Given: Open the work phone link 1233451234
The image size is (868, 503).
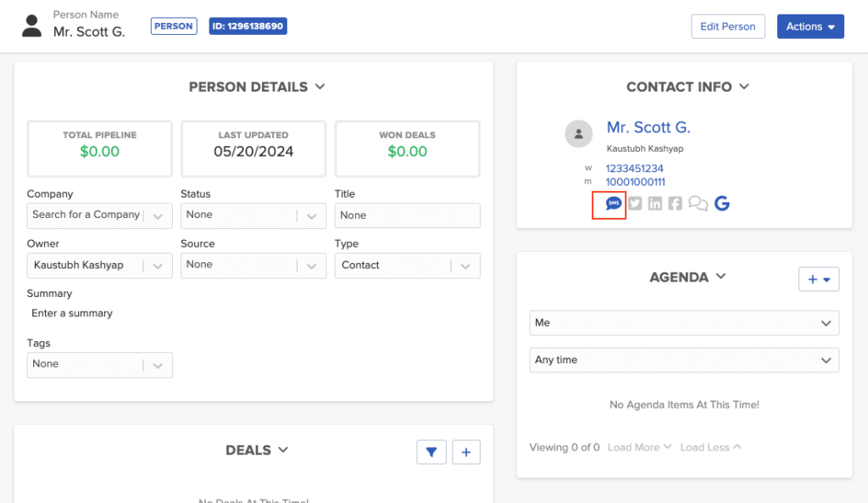Looking at the screenshot, I should (x=634, y=168).
